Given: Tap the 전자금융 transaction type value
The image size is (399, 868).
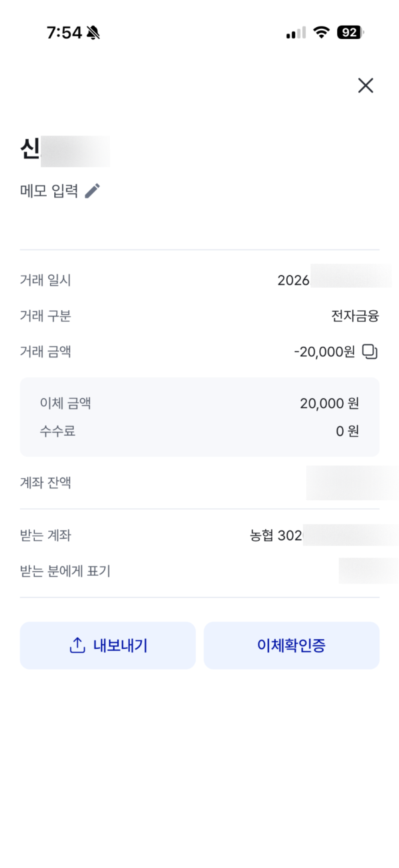Looking at the screenshot, I should point(355,316).
